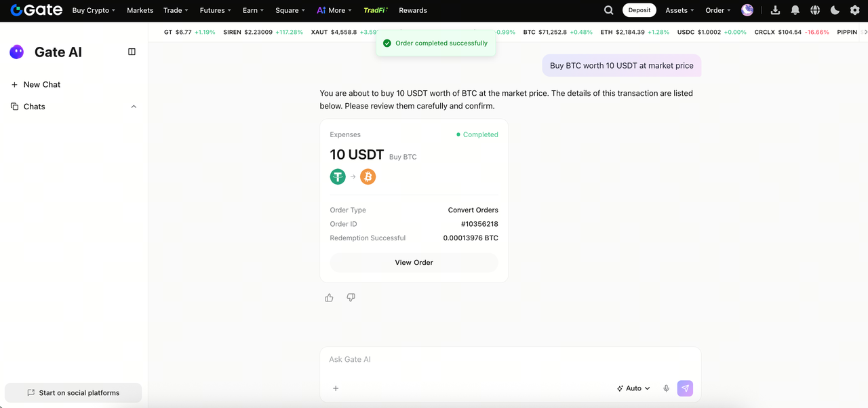Collapse the Chats list chevron

click(134, 107)
